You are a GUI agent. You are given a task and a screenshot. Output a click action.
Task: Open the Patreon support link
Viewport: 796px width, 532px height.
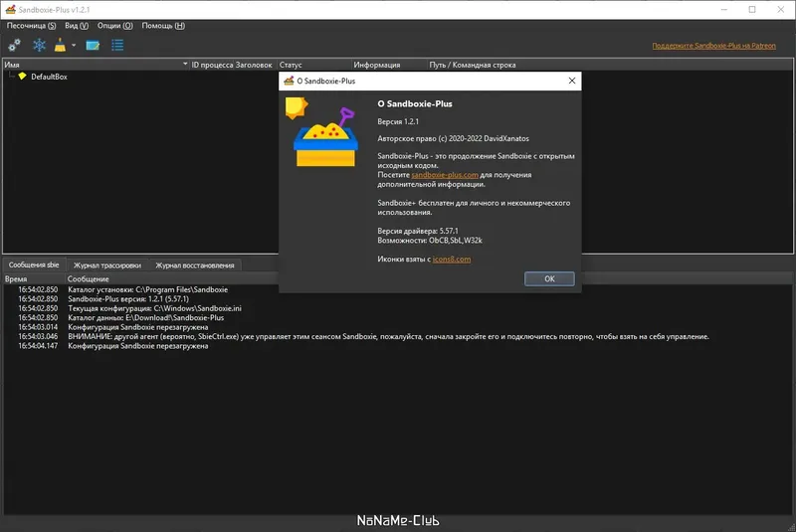[x=713, y=46]
